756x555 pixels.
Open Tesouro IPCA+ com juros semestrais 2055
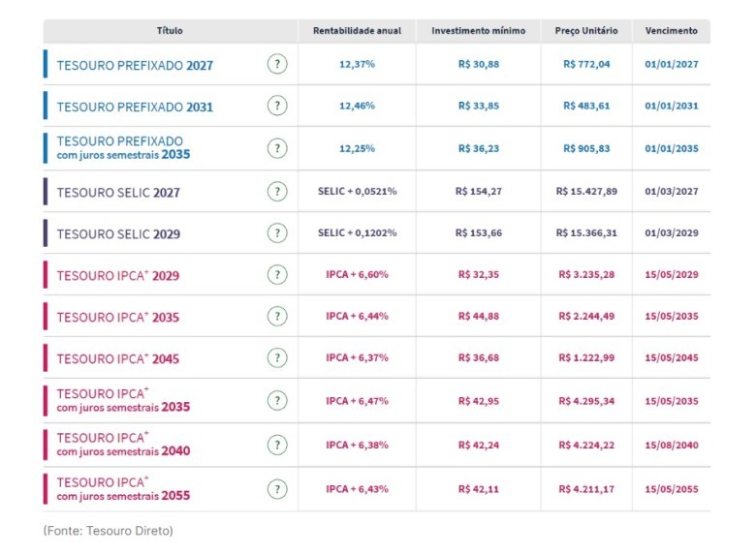(x=123, y=488)
